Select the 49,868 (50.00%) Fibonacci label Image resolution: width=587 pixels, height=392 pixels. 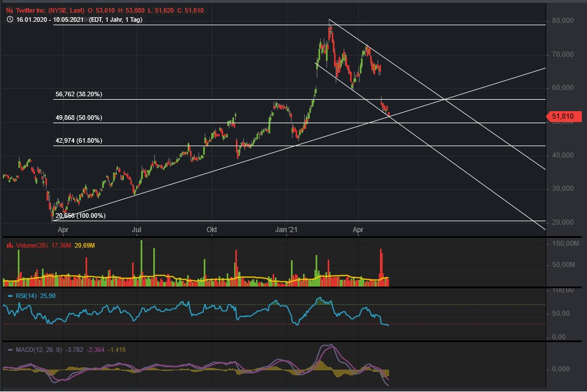click(79, 118)
